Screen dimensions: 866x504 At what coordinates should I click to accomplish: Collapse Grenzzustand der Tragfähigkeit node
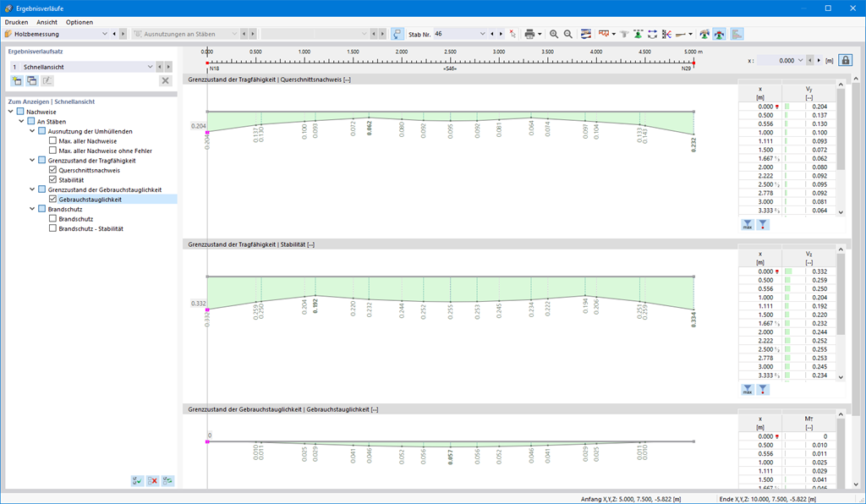[x=32, y=160]
